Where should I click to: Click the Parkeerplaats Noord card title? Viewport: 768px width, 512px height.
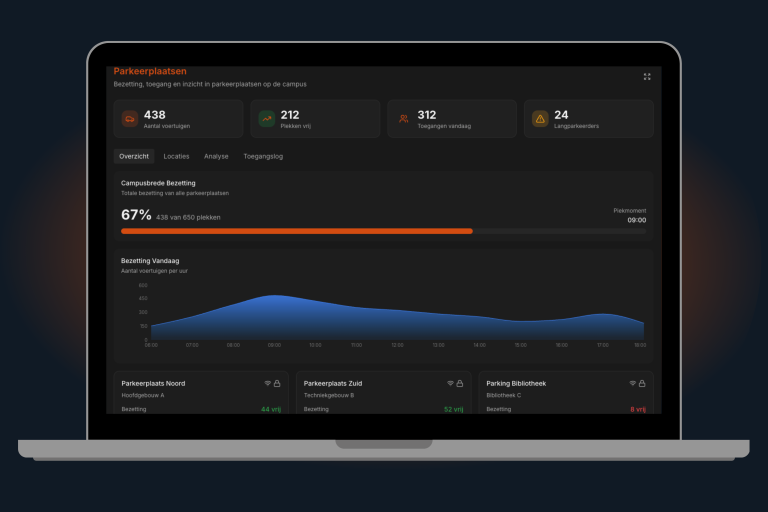point(153,383)
